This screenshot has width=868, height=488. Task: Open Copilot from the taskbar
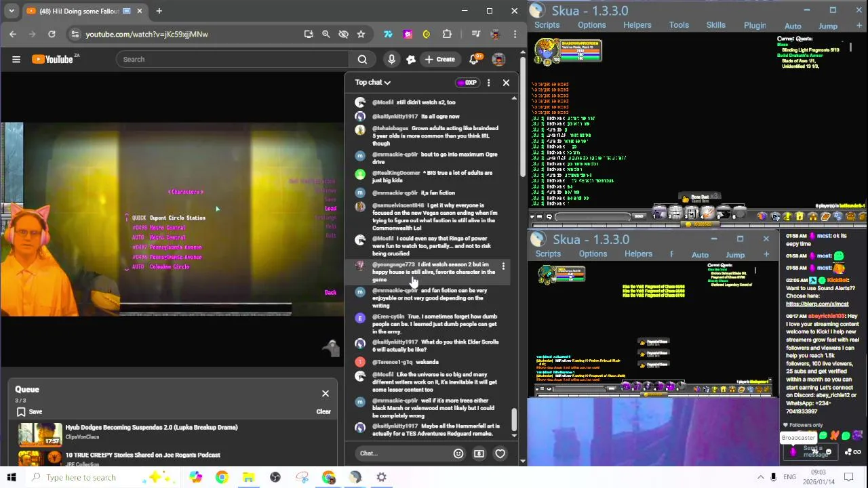195,477
